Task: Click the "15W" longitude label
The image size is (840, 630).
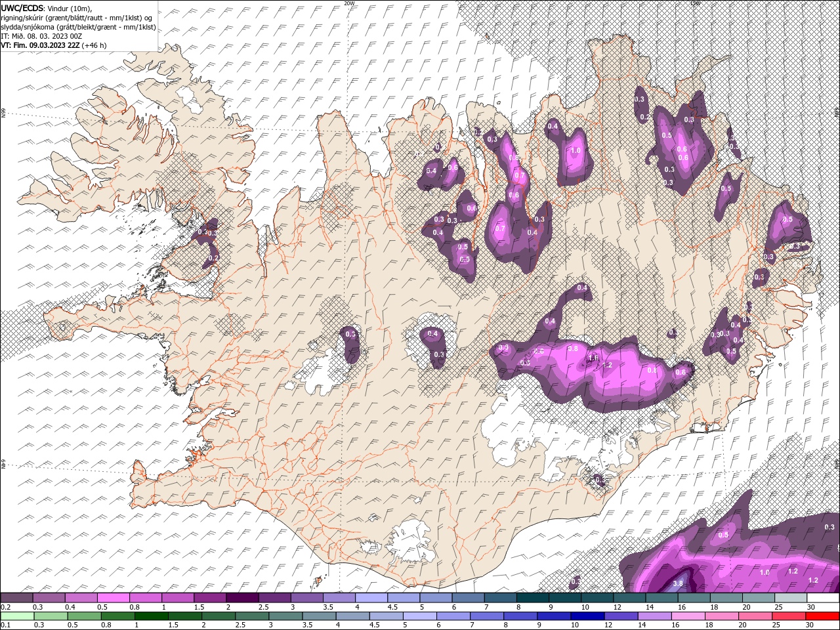Action: tap(695, 3)
